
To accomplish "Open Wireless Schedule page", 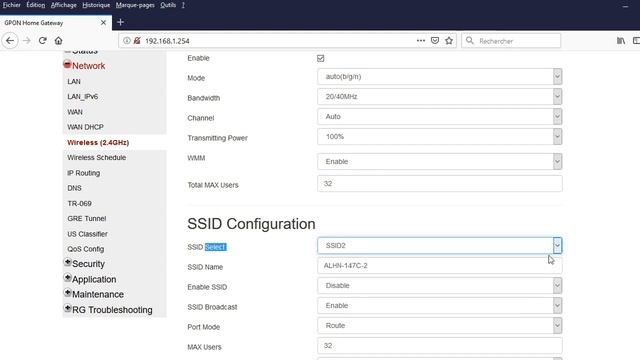I will (x=97, y=158).
